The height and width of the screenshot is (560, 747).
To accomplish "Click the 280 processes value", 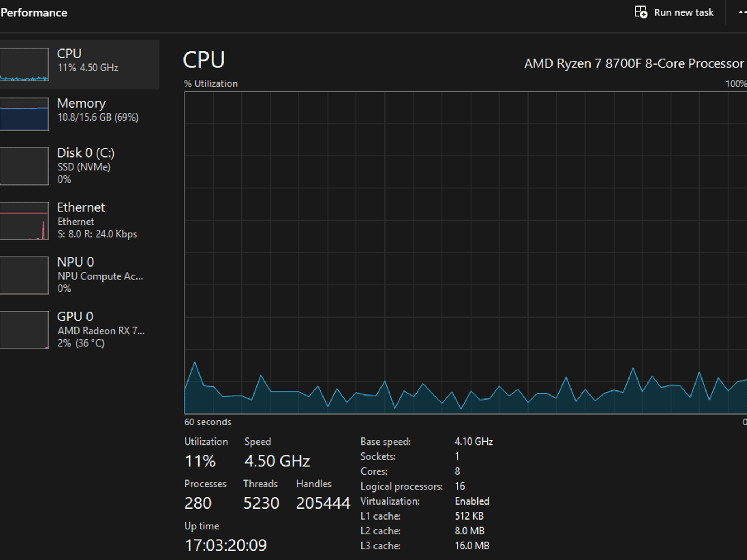I will (198, 503).
